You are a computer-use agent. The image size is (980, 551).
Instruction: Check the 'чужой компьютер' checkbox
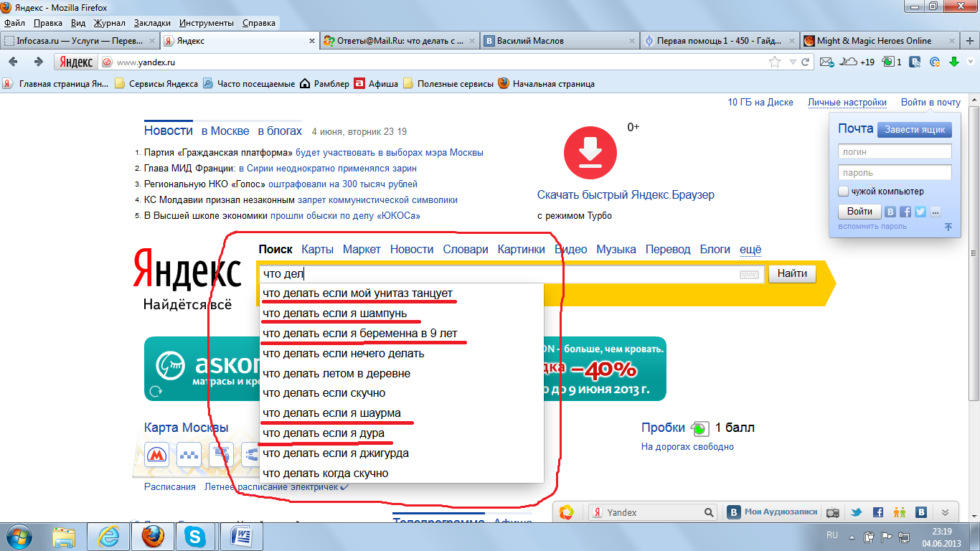844,192
